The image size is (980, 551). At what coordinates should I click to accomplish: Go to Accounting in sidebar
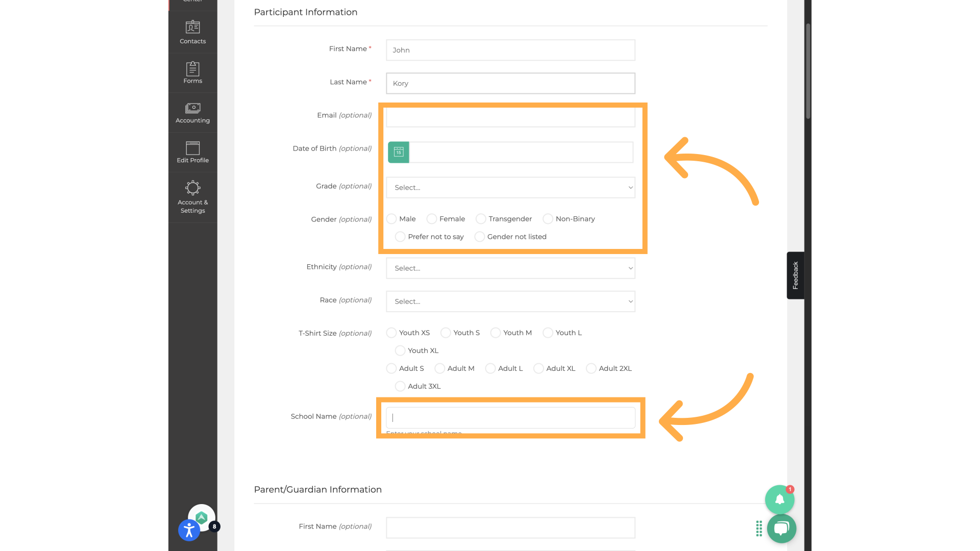click(x=192, y=112)
